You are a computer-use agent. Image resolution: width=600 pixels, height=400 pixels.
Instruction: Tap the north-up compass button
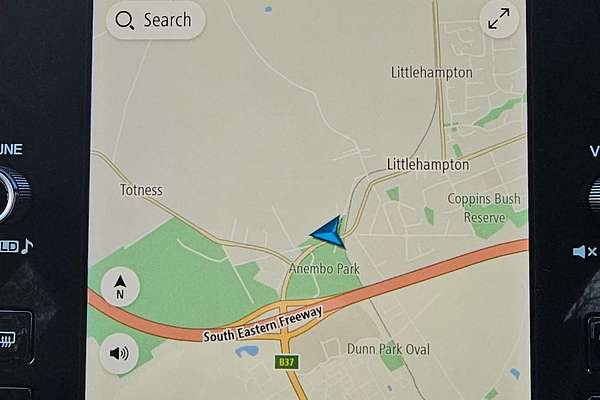pos(120,287)
